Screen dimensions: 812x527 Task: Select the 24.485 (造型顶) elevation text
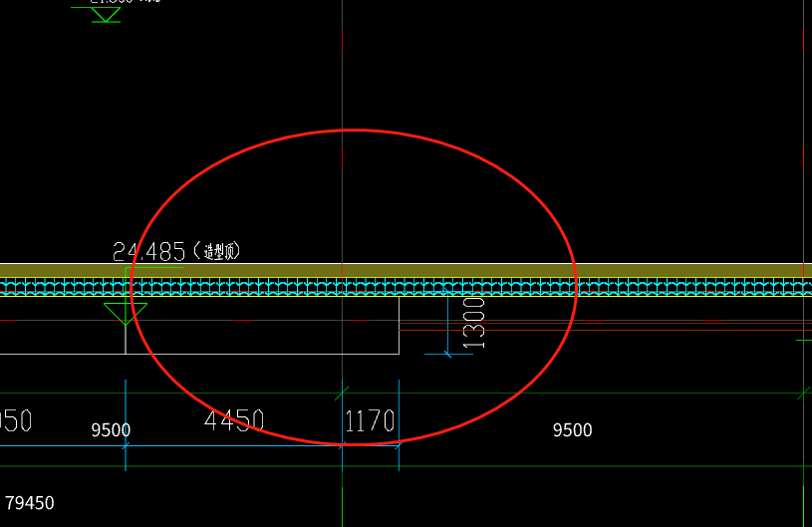176,251
